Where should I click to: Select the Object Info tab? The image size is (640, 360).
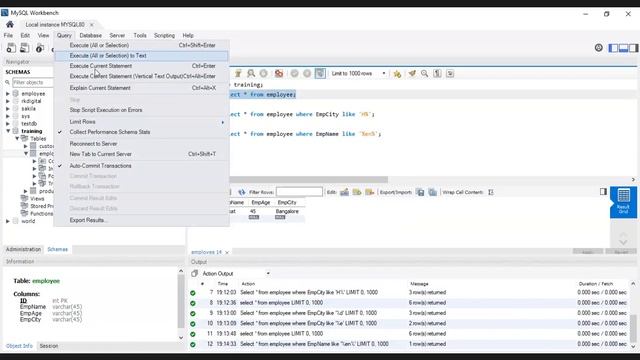point(19,346)
